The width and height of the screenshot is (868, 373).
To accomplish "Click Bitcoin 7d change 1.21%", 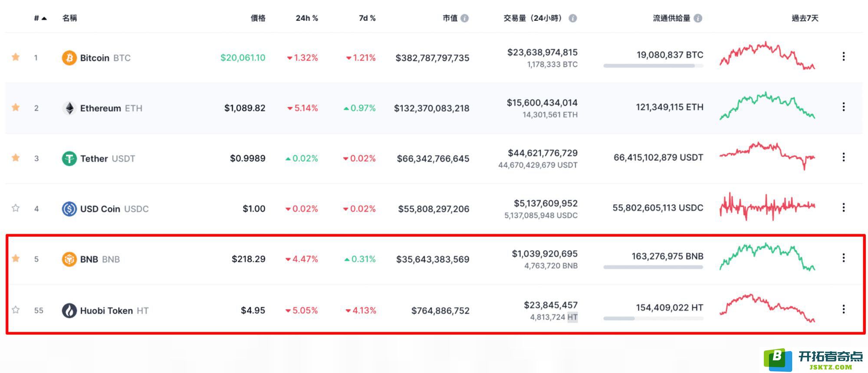I will coord(361,58).
